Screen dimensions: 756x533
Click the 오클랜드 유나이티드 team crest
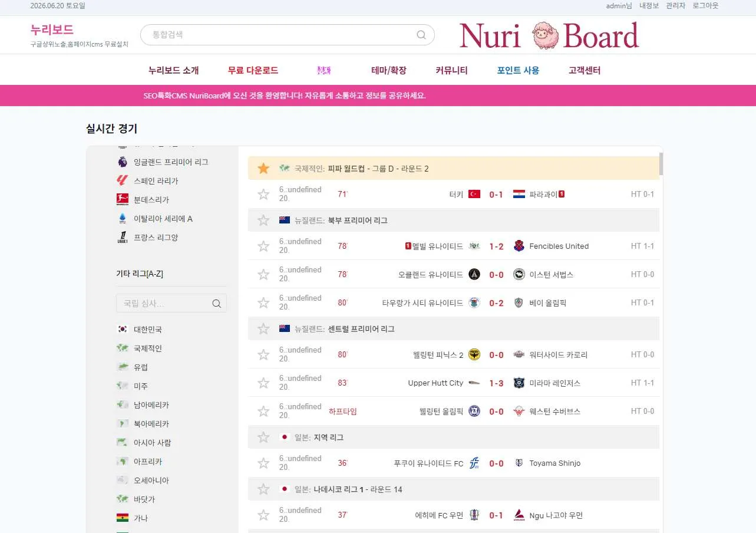[x=474, y=274]
